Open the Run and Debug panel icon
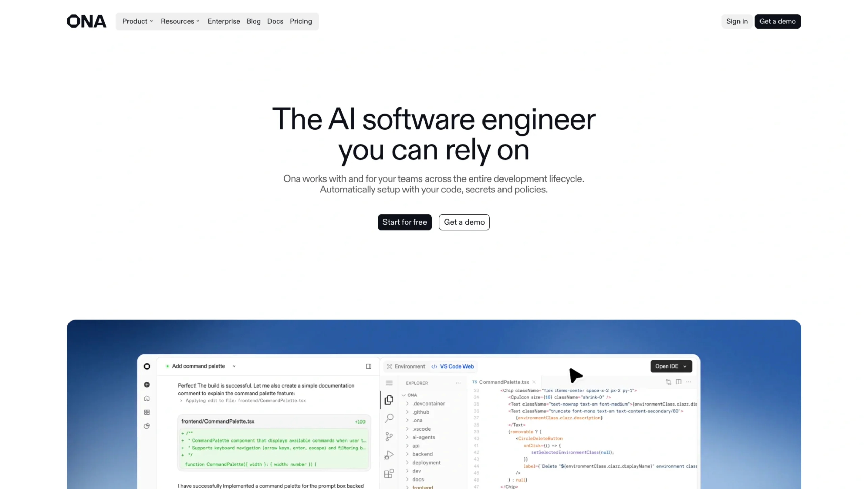Viewport: 868px width, 489px height. click(389, 455)
